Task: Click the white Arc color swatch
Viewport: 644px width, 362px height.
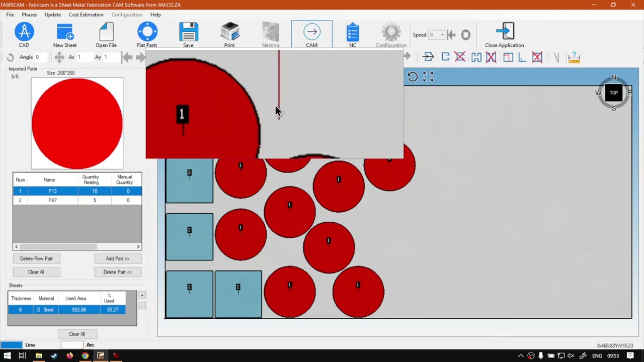Action: click(x=72, y=345)
